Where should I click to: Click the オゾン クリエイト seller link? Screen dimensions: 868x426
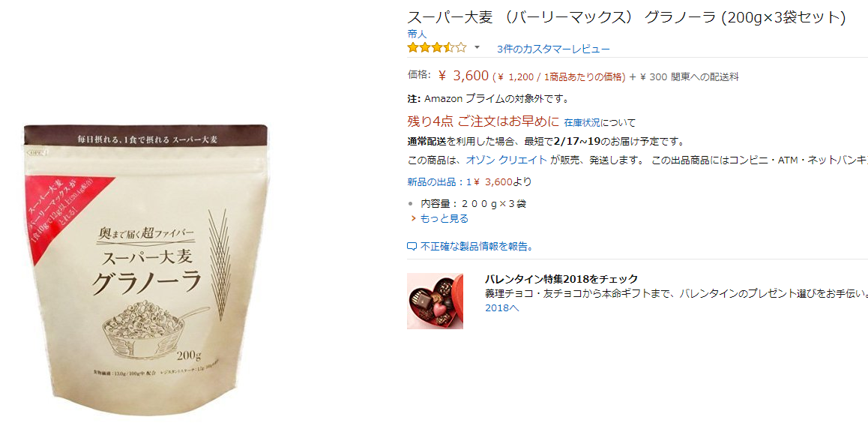pyautogui.click(x=507, y=160)
